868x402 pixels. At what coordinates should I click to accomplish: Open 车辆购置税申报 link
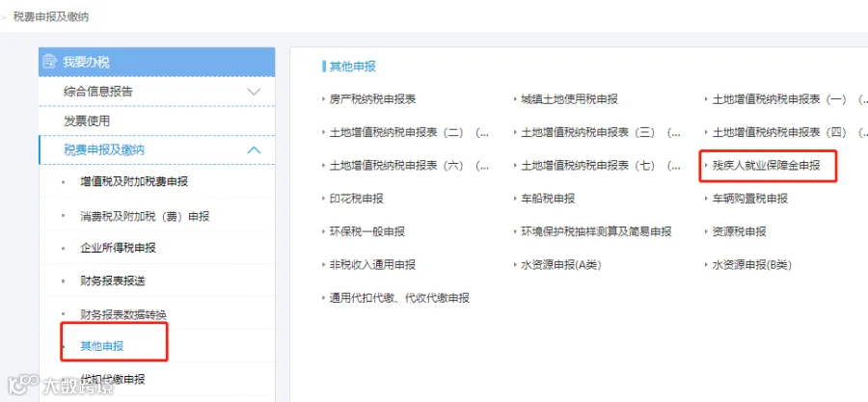749,199
